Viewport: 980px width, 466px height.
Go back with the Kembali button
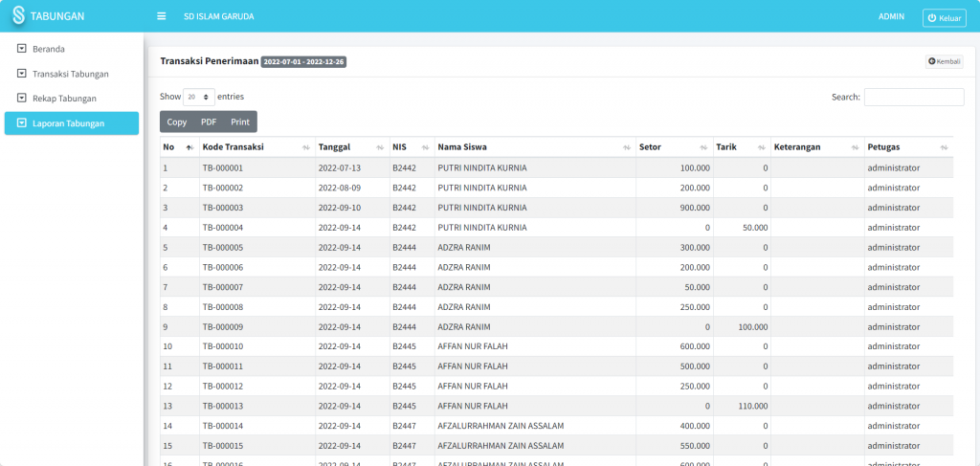pyautogui.click(x=944, y=61)
